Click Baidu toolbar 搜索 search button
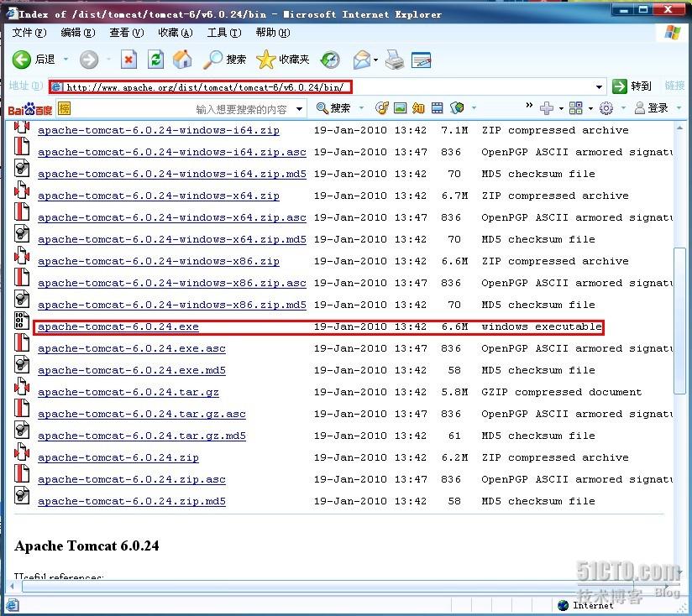Image resolution: width=692 pixels, height=616 pixels. pos(334,108)
